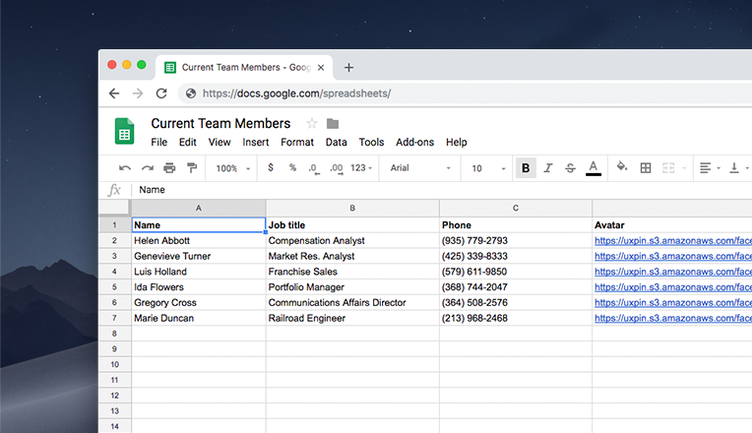This screenshot has height=433, width=752.
Task: Increase decimal places icon
Action: 336,168
